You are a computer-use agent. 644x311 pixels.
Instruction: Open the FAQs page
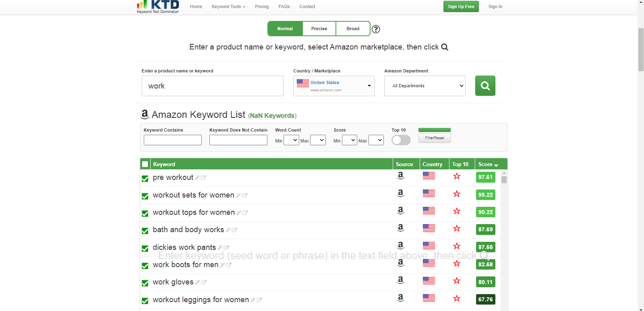[284, 7]
